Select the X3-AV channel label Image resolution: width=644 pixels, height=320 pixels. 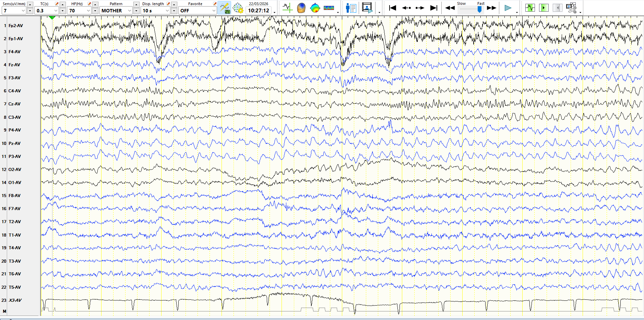click(x=15, y=300)
